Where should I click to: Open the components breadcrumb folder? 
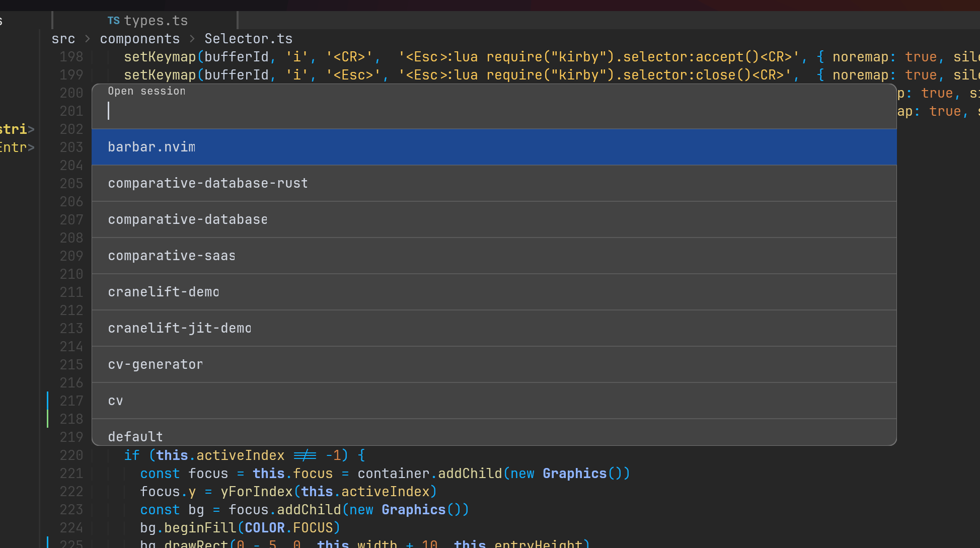coord(139,39)
